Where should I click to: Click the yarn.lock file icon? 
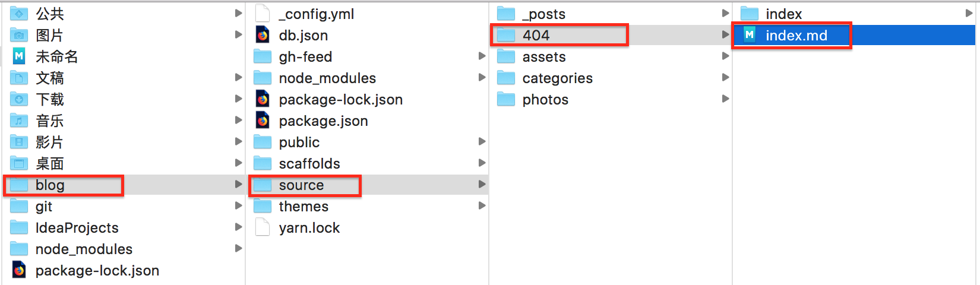(263, 227)
